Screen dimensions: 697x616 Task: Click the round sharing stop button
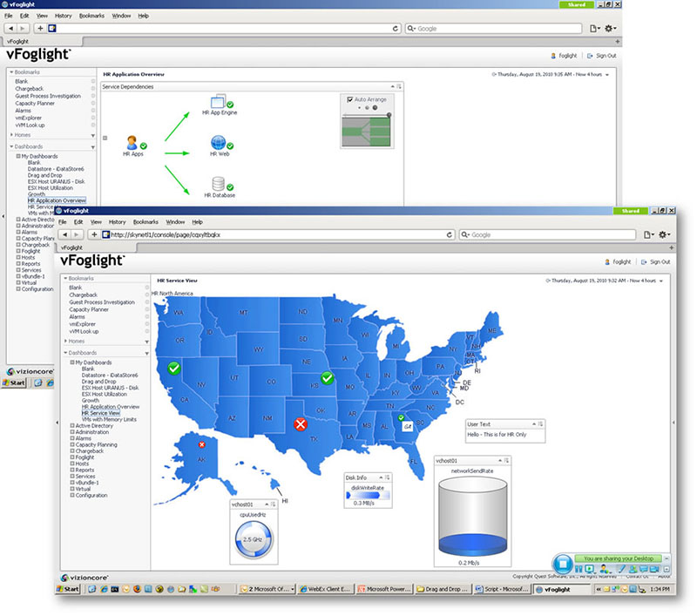pyautogui.click(x=563, y=564)
